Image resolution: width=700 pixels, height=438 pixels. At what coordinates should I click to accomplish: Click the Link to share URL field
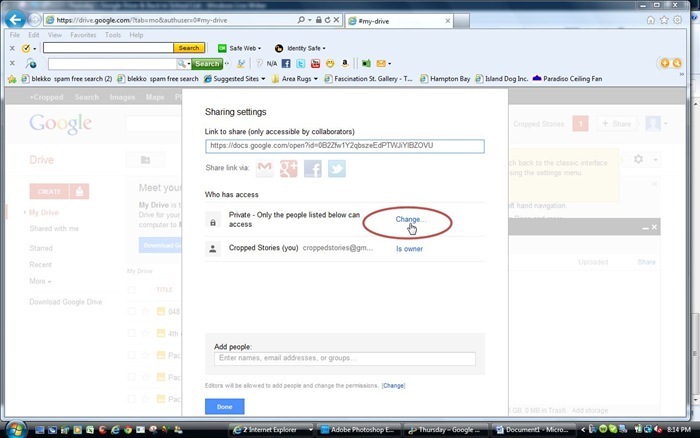tap(345, 146)
